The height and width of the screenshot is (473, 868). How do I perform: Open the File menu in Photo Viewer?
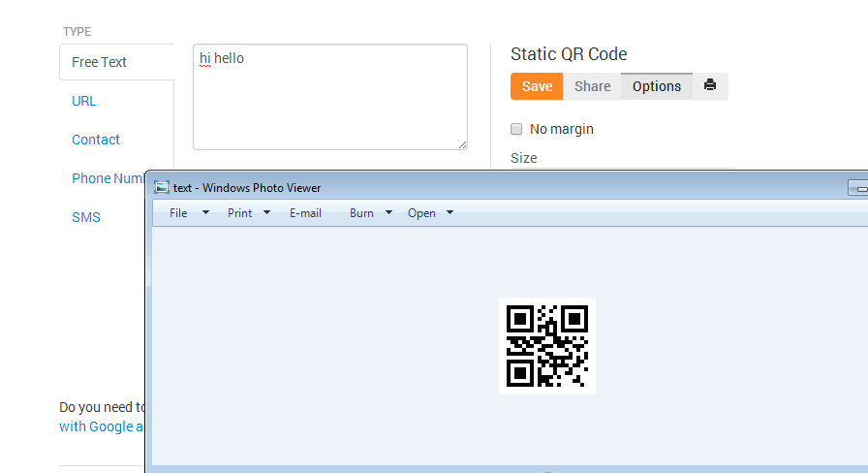(178, 213)
